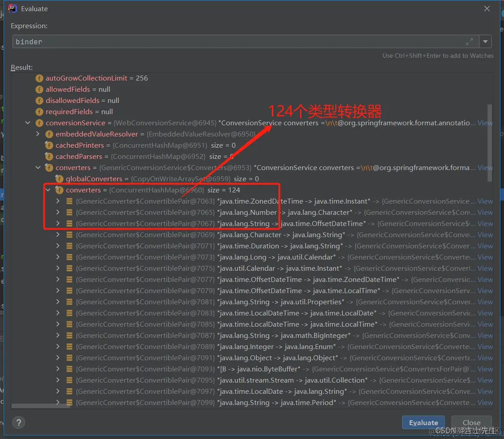Click map entry icon of ConvertiblePair@7073
This screenshot has width=504, height=439.
tap(69, 257)
